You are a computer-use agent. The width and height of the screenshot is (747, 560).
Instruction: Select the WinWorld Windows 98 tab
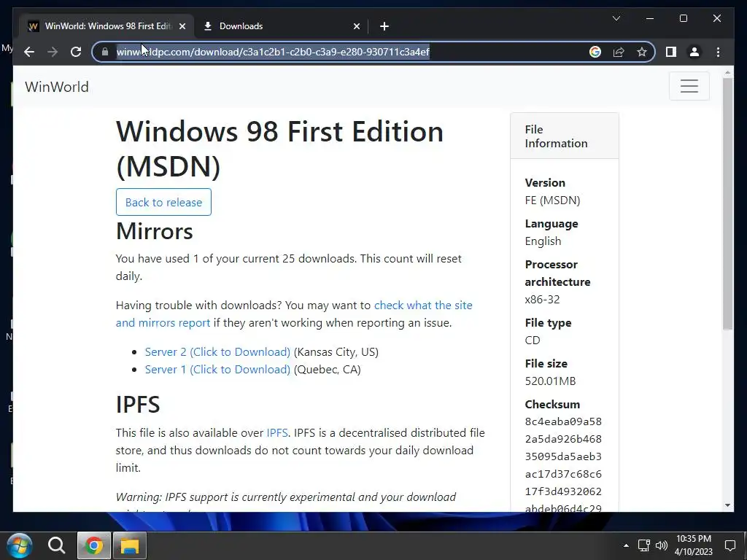coord(107,26)
